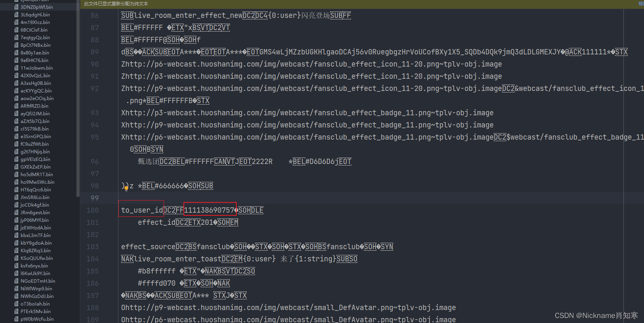Select l6KwUk9Y.bin in the file list
Viewport: 644px width, 323px height.
point(35,273)
